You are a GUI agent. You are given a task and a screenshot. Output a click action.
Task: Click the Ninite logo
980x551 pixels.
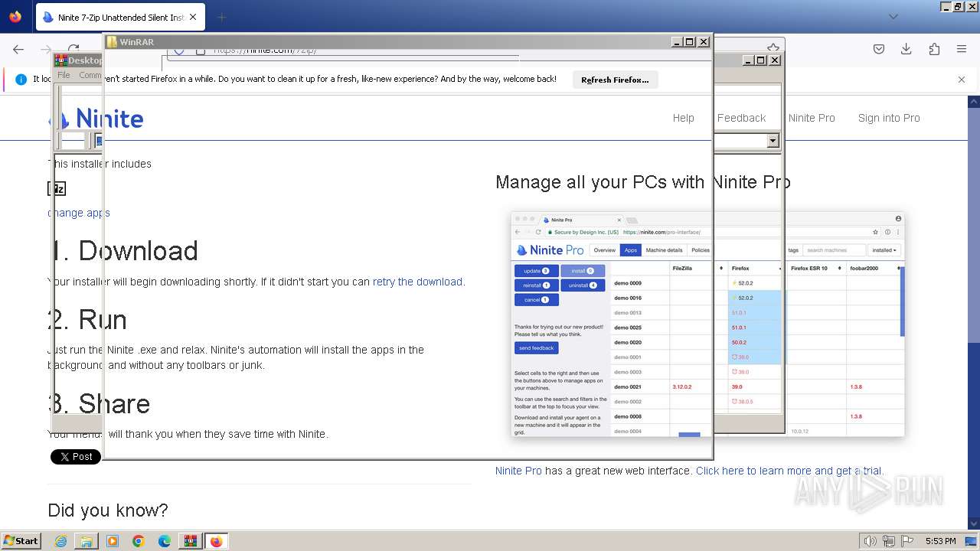(x=96, y=119)
